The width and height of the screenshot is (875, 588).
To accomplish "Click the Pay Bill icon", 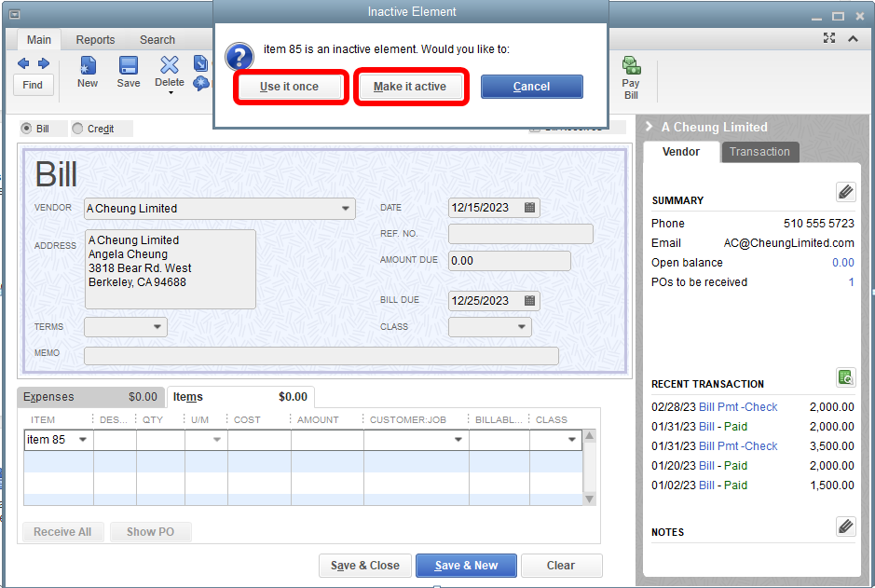I will tap(631, 75).
